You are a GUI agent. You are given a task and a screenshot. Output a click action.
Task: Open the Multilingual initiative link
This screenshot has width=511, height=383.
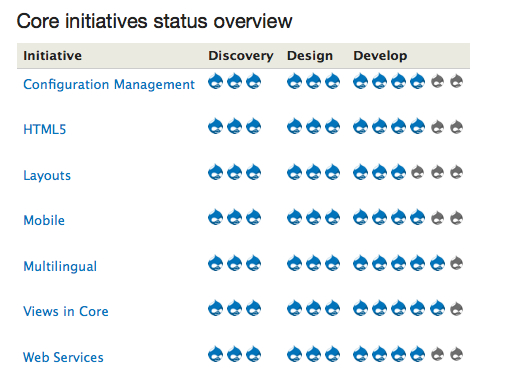coord(60,266)
